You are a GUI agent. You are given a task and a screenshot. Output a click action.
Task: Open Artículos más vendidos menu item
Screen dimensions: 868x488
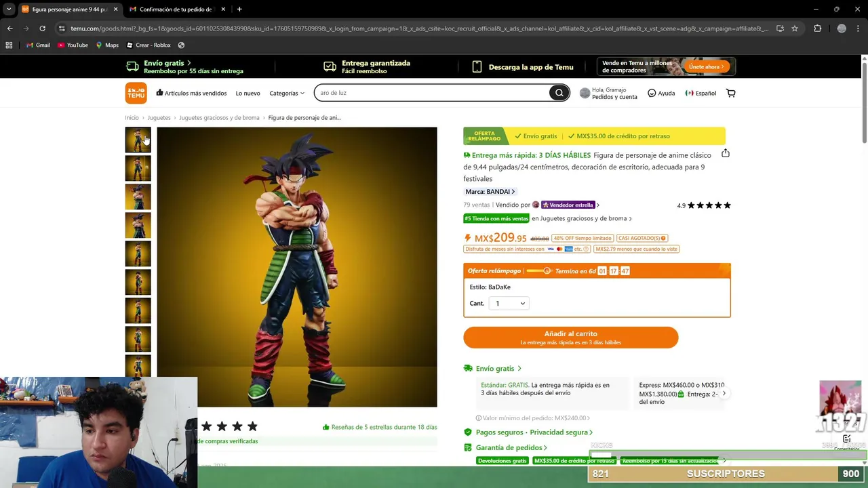tap(191, 93)
